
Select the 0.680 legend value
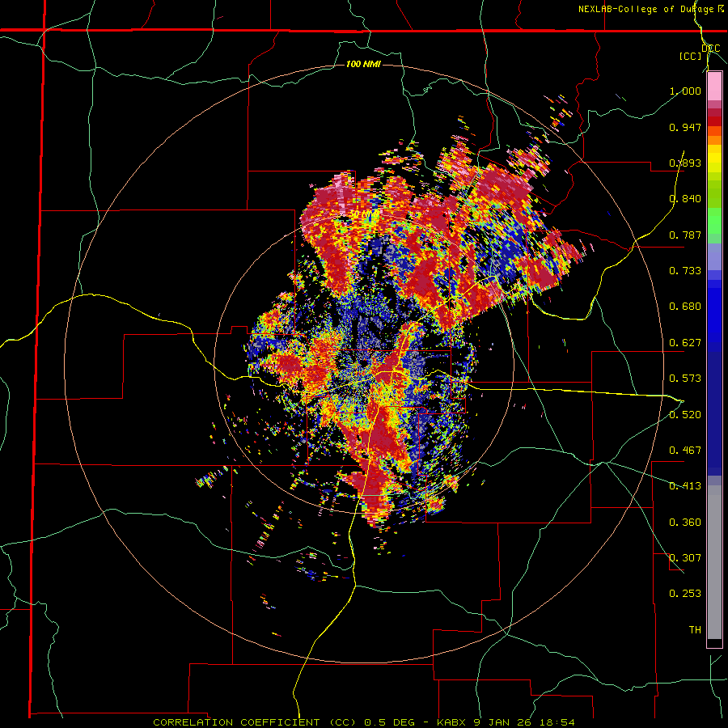coord(685,307)
